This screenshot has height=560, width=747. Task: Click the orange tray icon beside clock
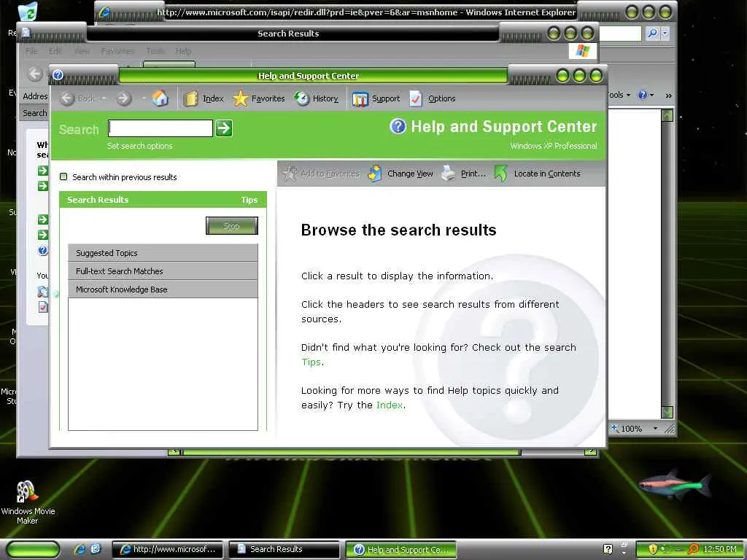(693, 549)
